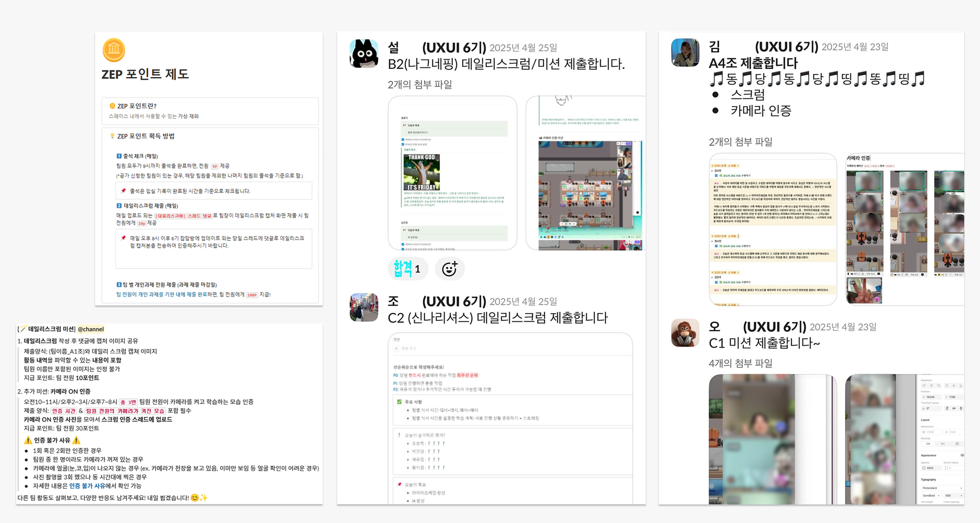The height and width of the screenshot is (523, 980).
Task: Click the red [데일리스크럼] 스레드 댓글 code text
Action: coord(183,216)
